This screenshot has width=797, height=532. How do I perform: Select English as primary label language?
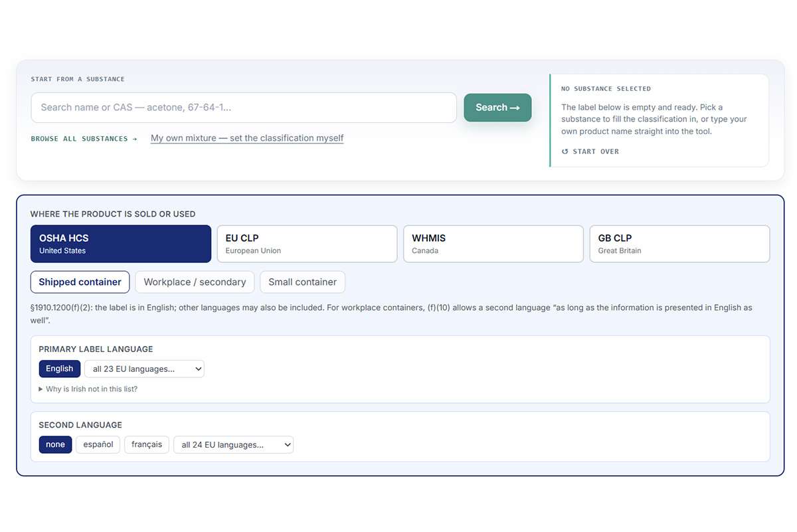60,369
